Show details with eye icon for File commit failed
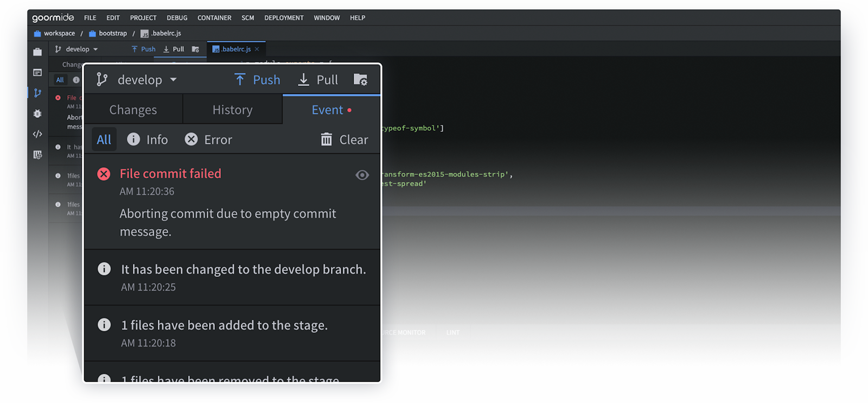Screen dimensions: 868x403 362,175
